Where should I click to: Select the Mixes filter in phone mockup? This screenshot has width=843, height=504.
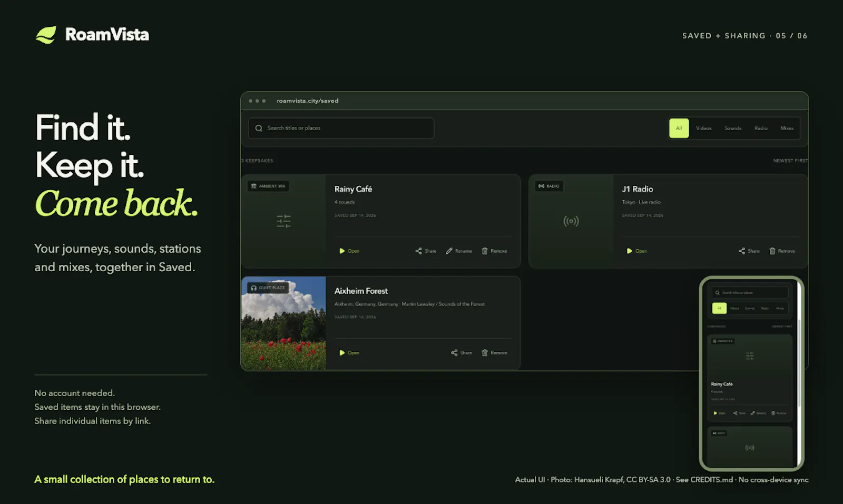(x=780, y=308)
